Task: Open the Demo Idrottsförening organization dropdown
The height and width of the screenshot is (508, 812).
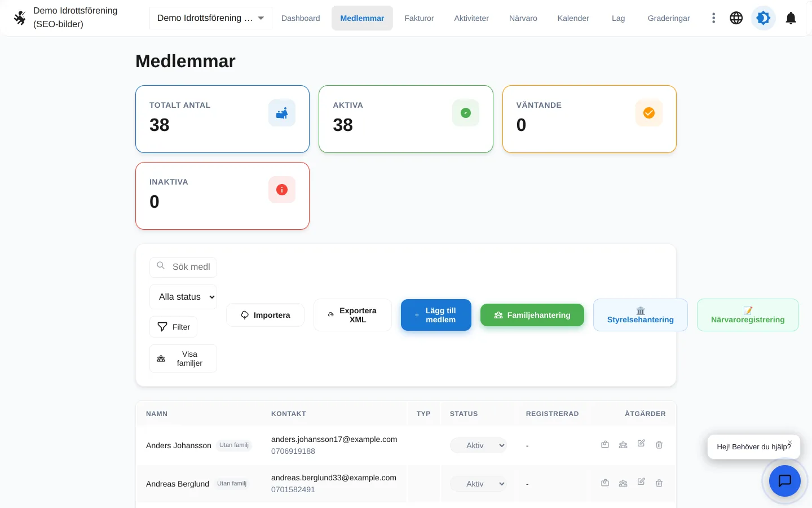Action: pos(211,18)
